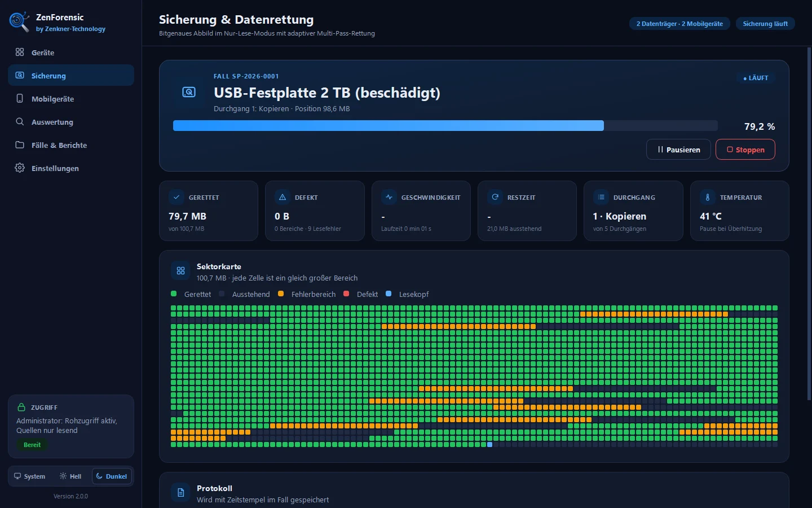Stop the running backup with Stoppen

(745, 150)
